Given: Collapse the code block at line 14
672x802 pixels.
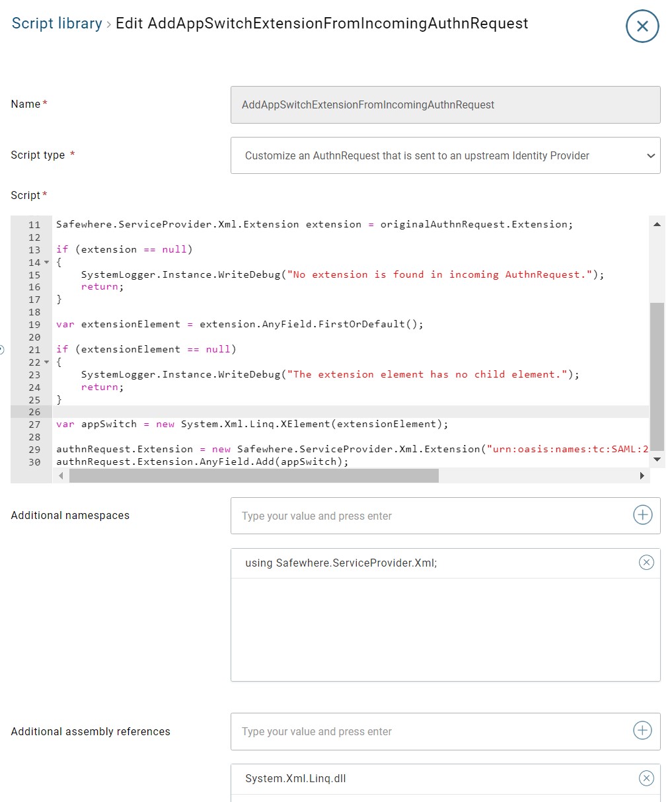Looking at the screenshot, I should (46, 262).
